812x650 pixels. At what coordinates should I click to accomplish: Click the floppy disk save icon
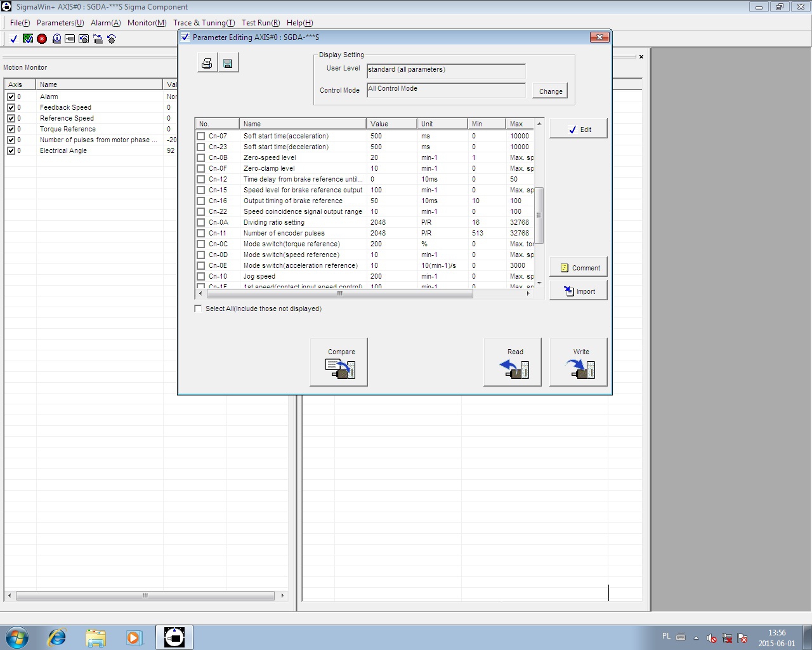point(228,63)
